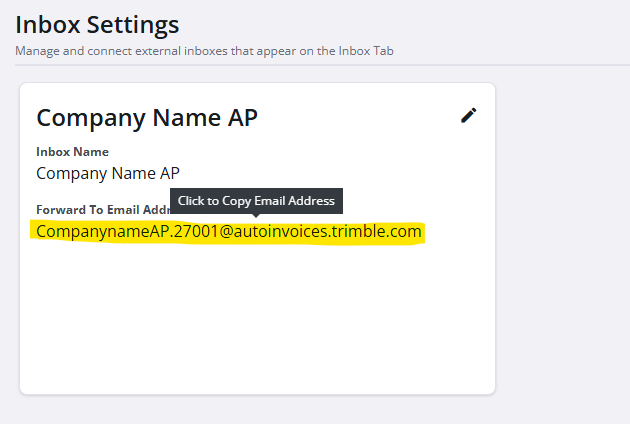Copy the CompanynameAP.27001@autoinvoices.trimble.com email address
The height and width of the screenshot is (424, 630).
229,231
